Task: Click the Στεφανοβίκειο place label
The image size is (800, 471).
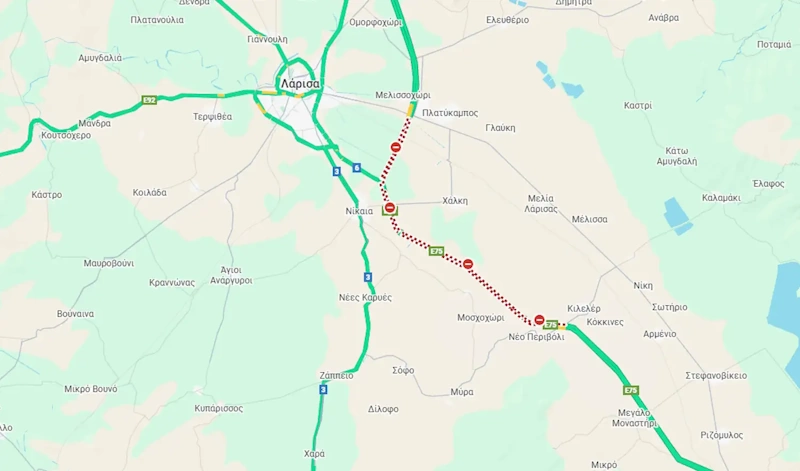Action: [x=716, y=376]
